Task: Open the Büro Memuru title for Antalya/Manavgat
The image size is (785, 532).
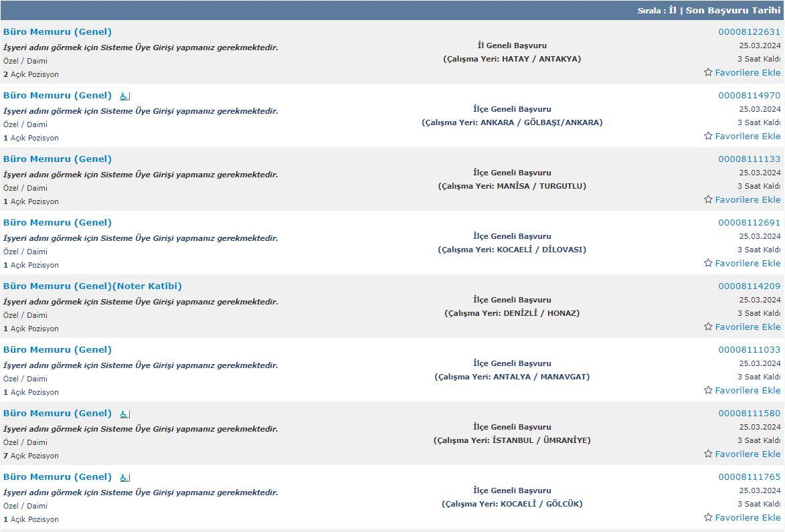Action: pos(58,350)
